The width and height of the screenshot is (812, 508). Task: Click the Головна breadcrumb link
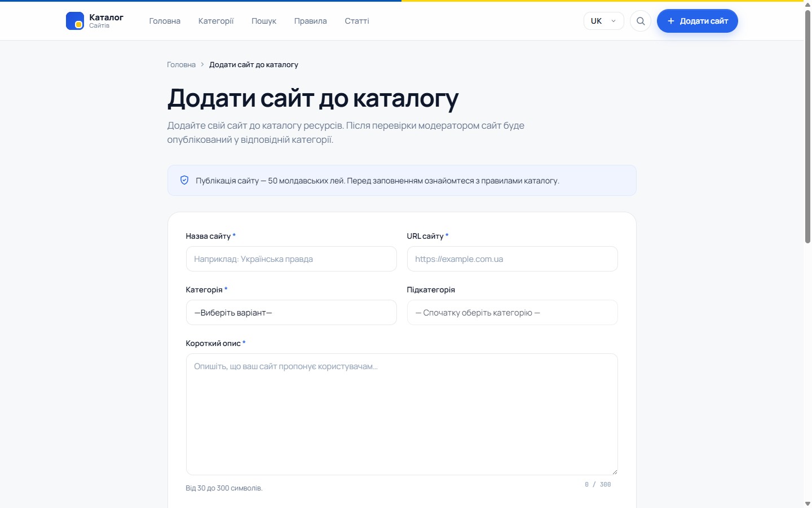181,64
